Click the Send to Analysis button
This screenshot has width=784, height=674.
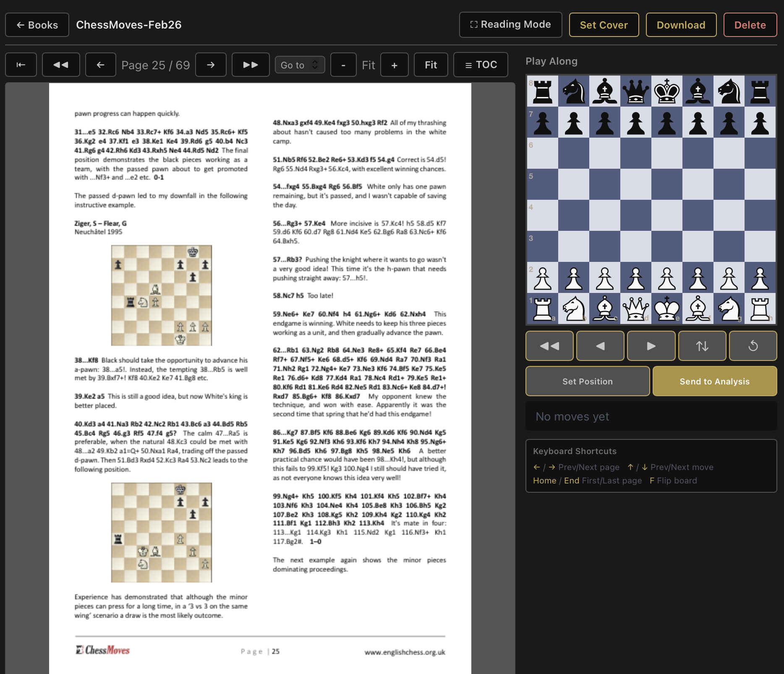click(714, 381)
